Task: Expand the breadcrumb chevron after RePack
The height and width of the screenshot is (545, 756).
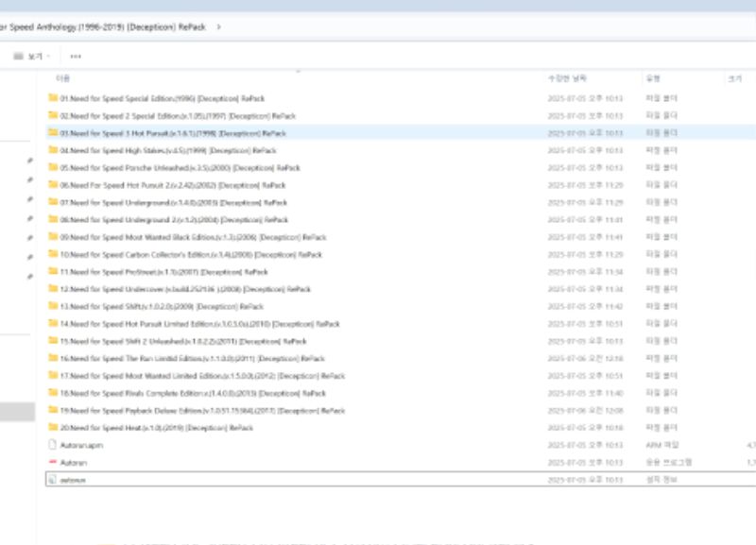Action: point(219,27)
